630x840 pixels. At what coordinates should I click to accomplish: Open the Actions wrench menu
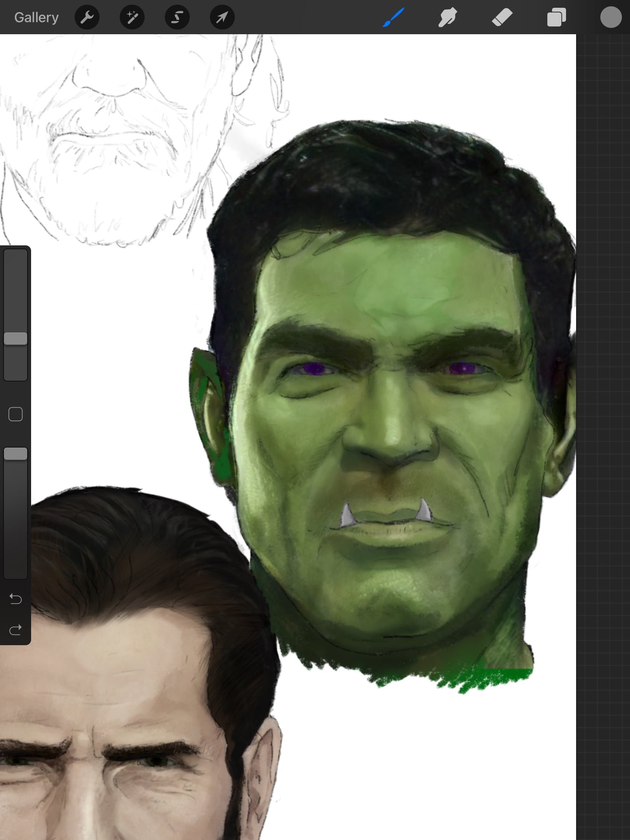coord(87,17)
